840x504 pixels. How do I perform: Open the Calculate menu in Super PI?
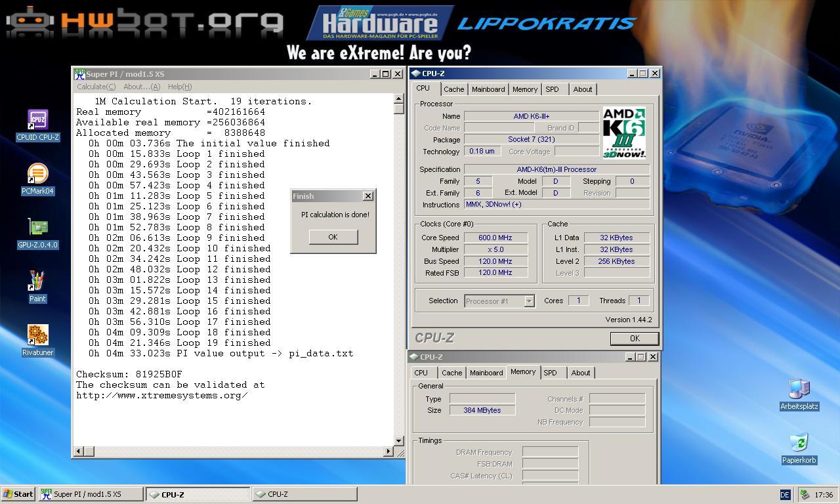click(96, 87)
